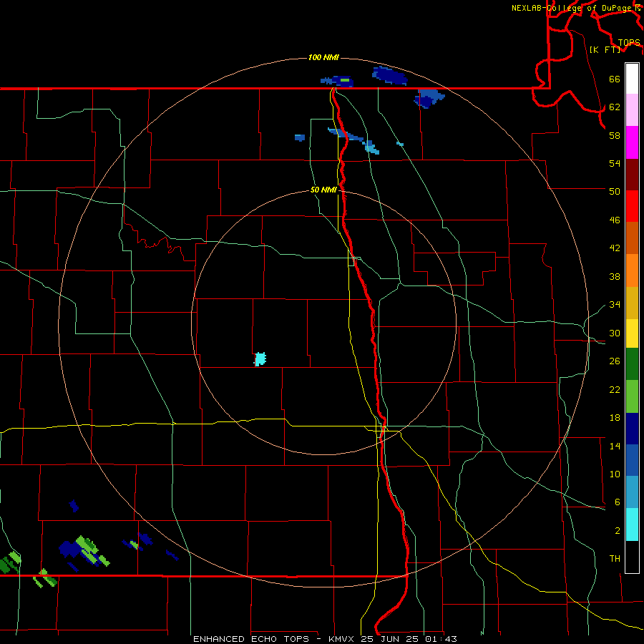Click the '10' legend value
644x644 pixels.
pos(615,474)
